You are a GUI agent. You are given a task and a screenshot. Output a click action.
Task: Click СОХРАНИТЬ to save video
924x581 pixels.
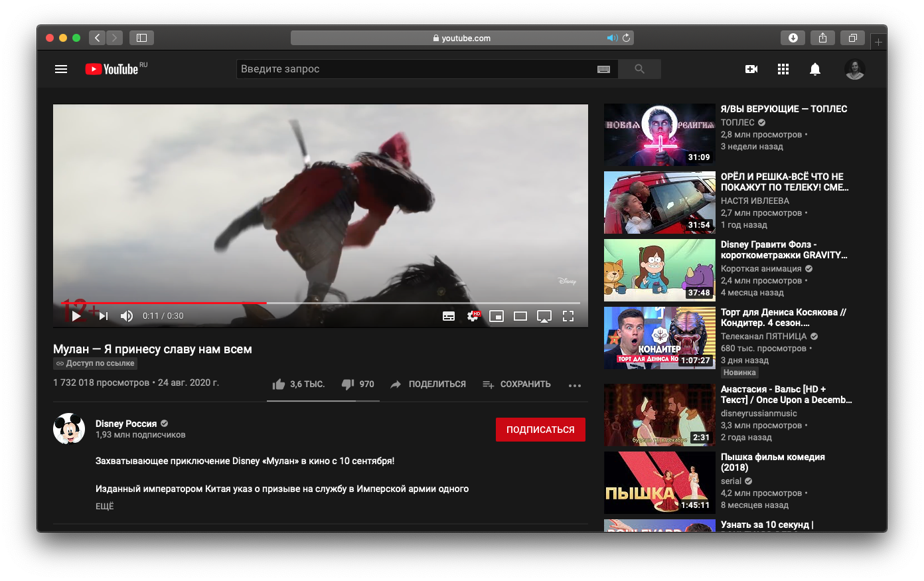516,384
